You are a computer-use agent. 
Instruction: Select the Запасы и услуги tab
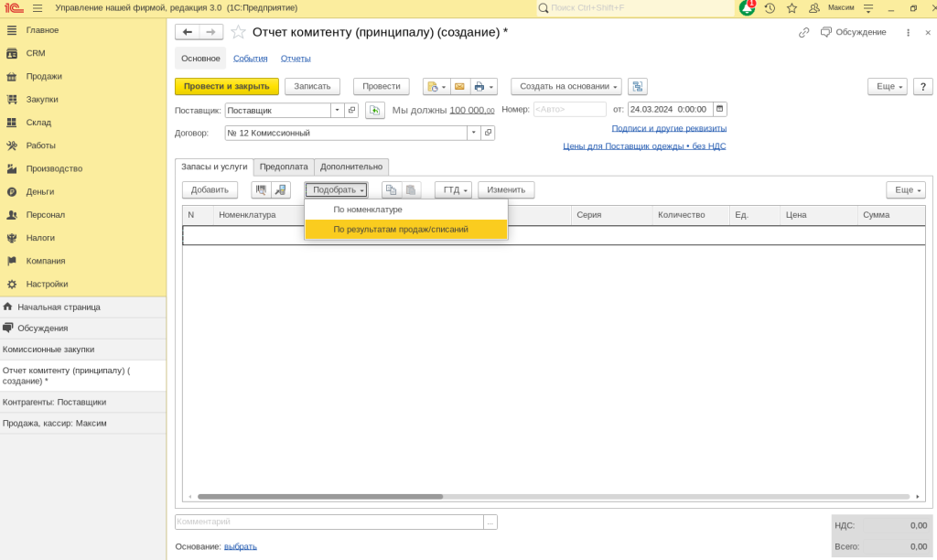click(214, 167)
